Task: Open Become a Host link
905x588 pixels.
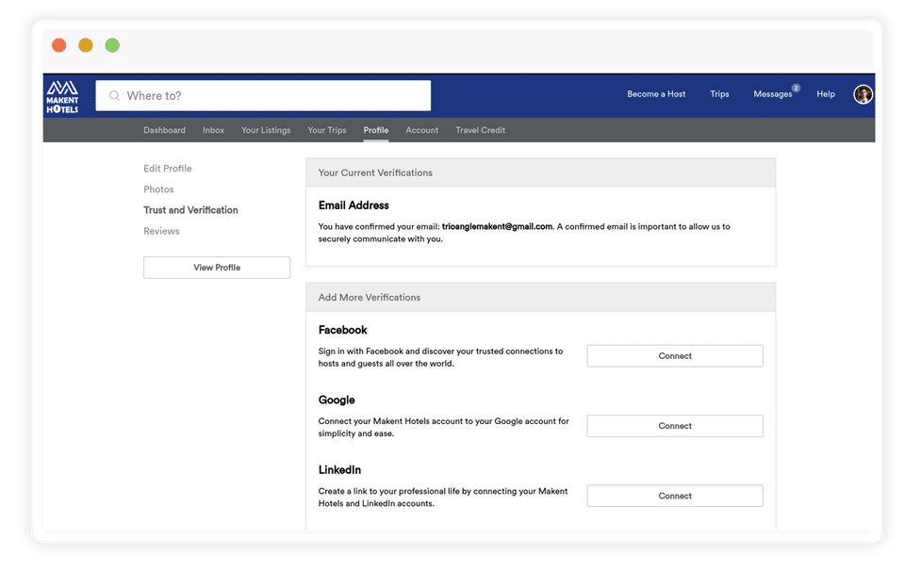Action: tap(656, 94)
